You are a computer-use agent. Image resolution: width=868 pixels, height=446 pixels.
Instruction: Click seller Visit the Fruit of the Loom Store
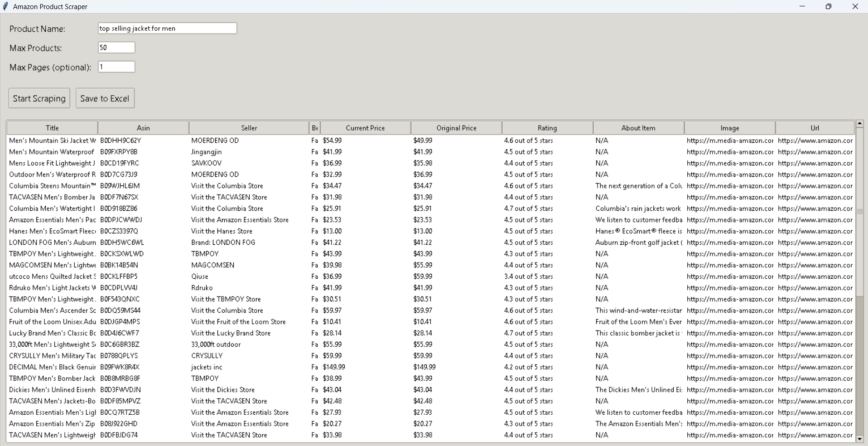tap(238, 322)
